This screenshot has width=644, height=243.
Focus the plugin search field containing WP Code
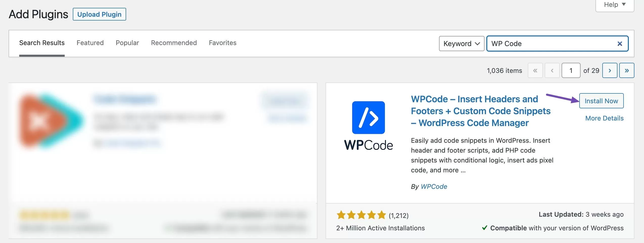pyautogui.click(x=551, y=44)
